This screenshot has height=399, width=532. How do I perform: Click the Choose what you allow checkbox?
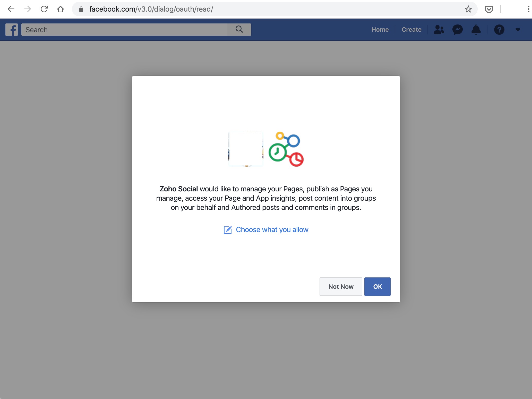pos(227,230)
